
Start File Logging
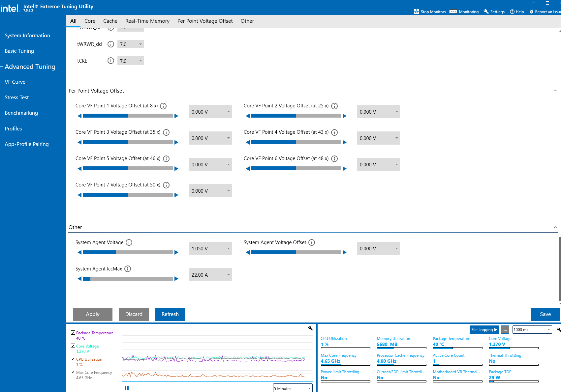(x=484, y=329)
